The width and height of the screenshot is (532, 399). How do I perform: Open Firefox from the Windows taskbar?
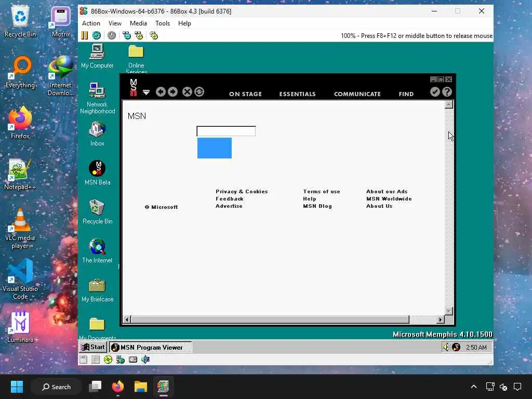tap(118, 387)
